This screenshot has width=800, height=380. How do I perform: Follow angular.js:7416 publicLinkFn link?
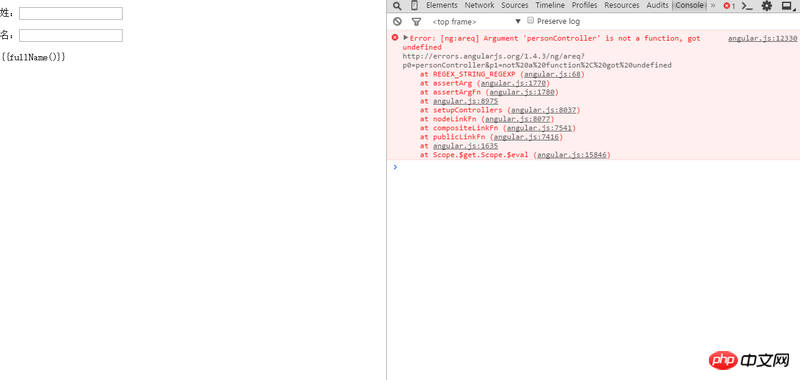526,137
